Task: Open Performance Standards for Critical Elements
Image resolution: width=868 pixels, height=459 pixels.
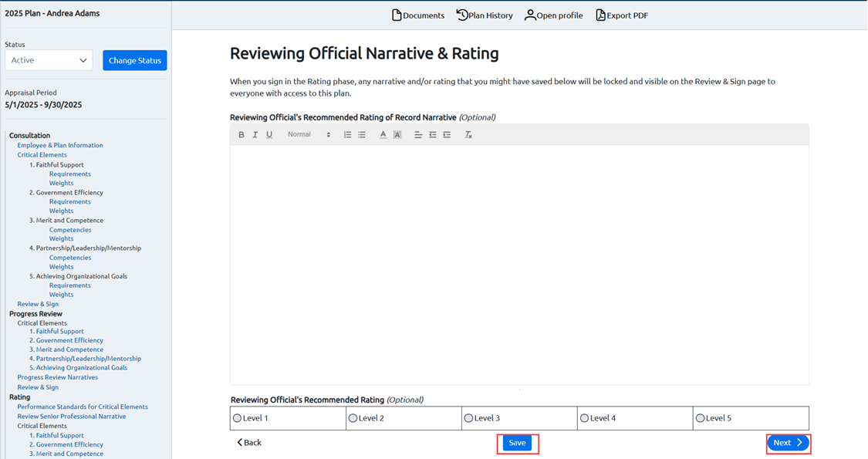Action: coord(83,407)
